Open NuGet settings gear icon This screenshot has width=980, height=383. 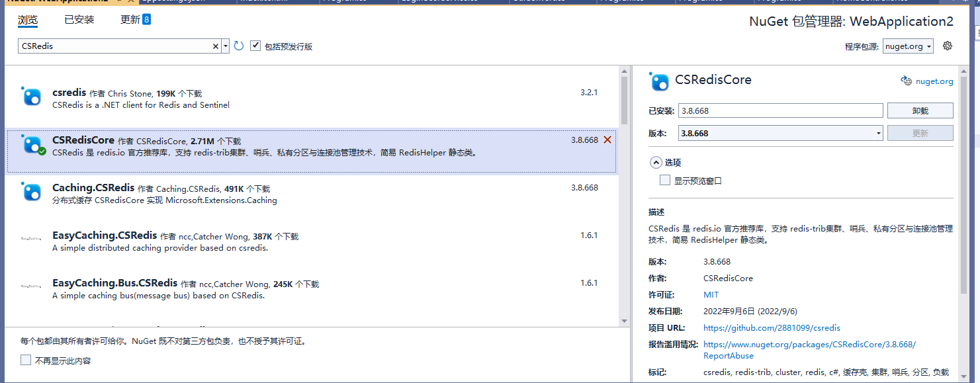click(947, 46)
